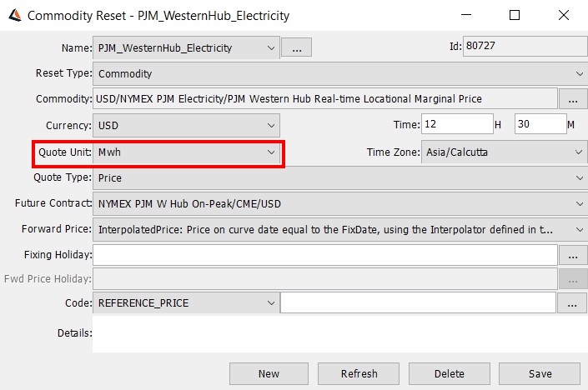Expand the Name dropdown

186,47
